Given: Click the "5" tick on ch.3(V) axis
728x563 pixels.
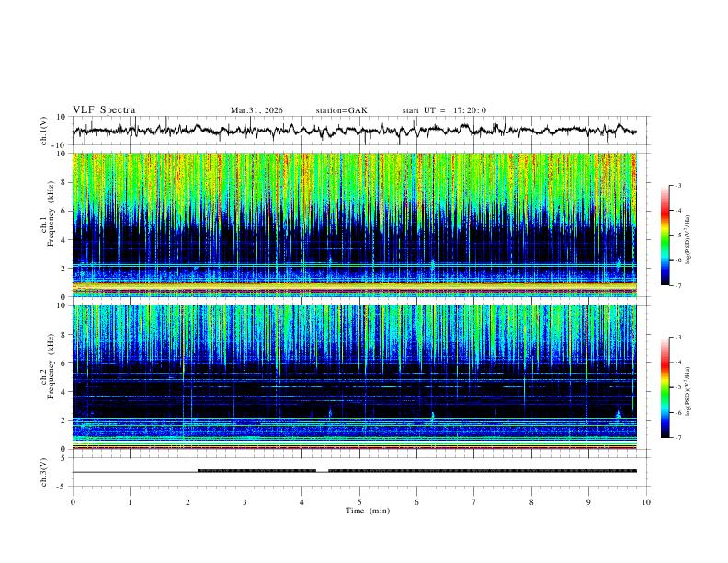Looking at the screenshot, I should coord(64,457).
